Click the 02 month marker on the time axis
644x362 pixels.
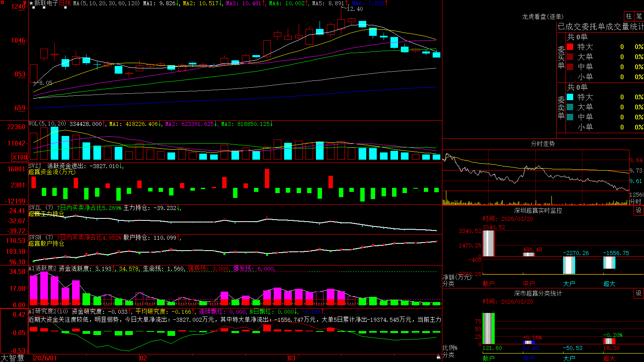pos(143,358)
